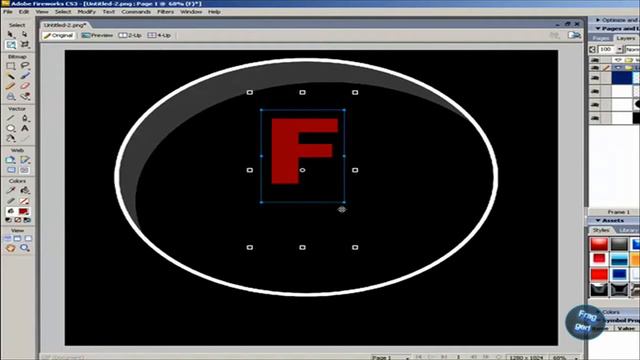Collapse the Pages and Layers panel
Image resolution: width=640 pixels, height=360 pixels.
[598, 29]
